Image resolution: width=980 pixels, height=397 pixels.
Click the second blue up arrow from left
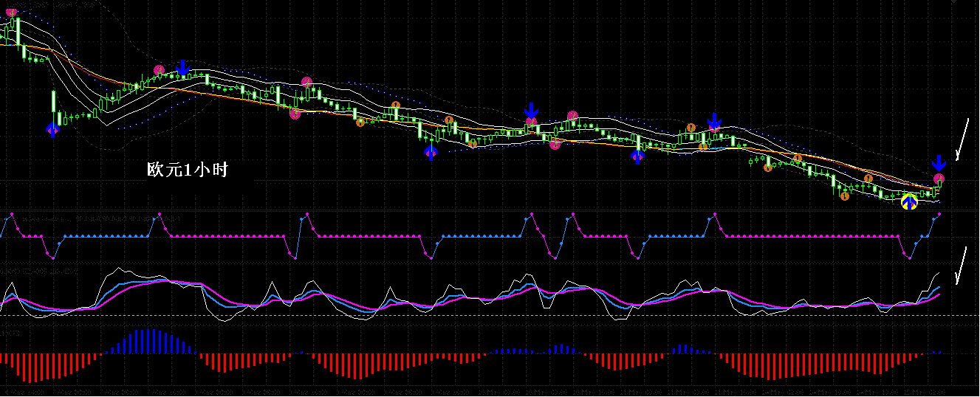click(x=431, y=152)
